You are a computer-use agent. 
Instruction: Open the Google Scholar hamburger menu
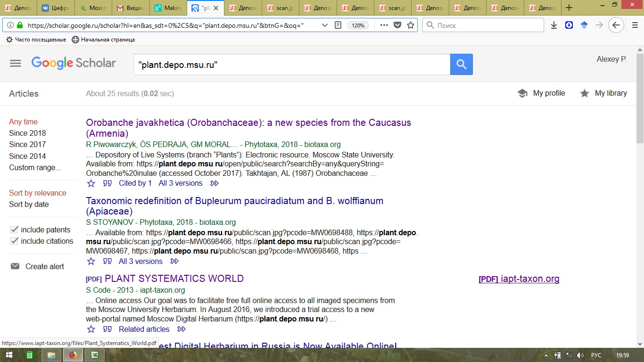click(16, 63)
